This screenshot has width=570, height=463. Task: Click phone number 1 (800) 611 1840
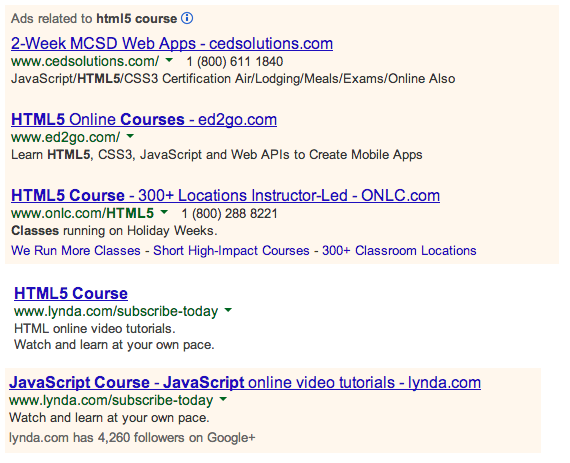coord(234,61)
